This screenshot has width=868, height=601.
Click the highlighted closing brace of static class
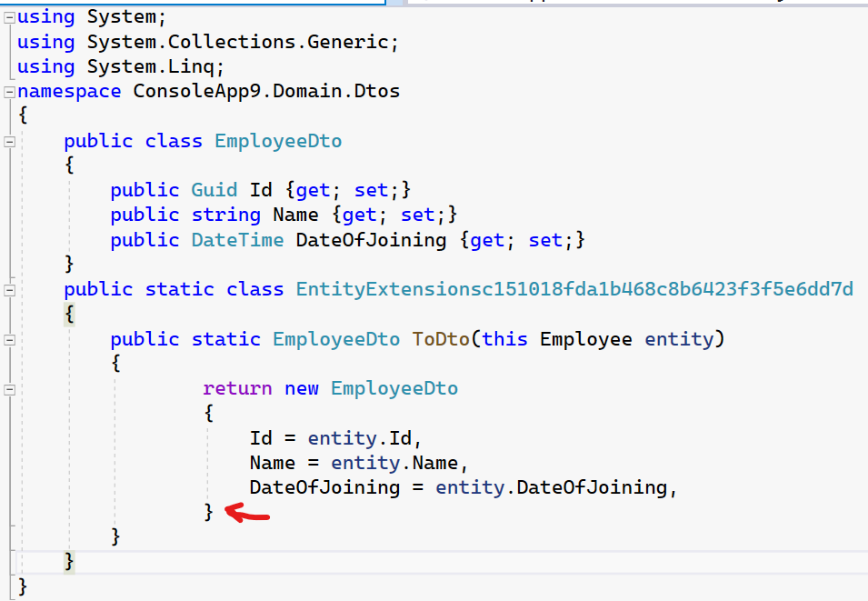point(69,561)
